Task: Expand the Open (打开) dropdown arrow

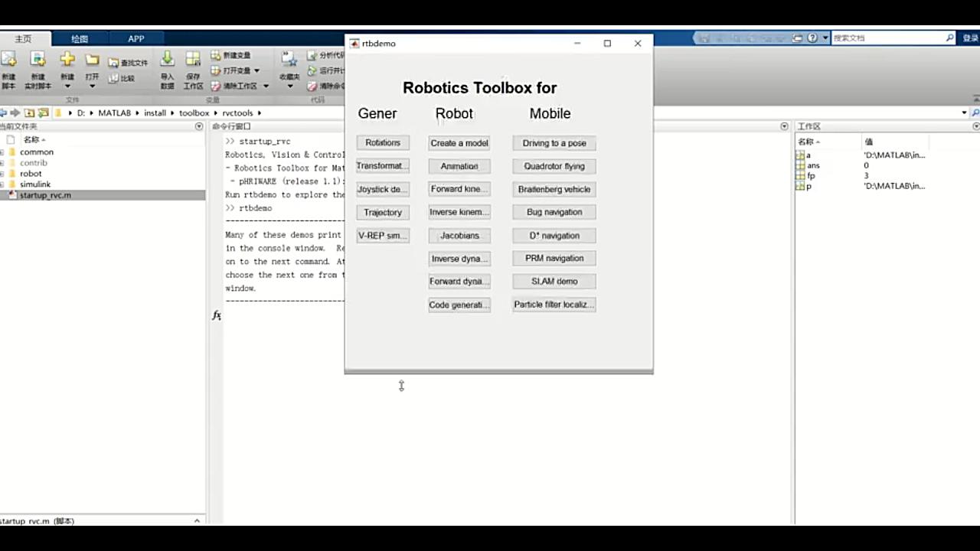Action: pos(92,86)
